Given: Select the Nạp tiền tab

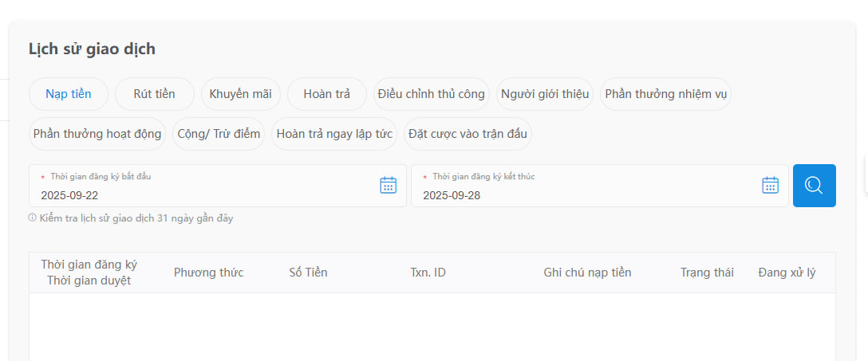Looking at the screenshot, I should click(68, 94).
